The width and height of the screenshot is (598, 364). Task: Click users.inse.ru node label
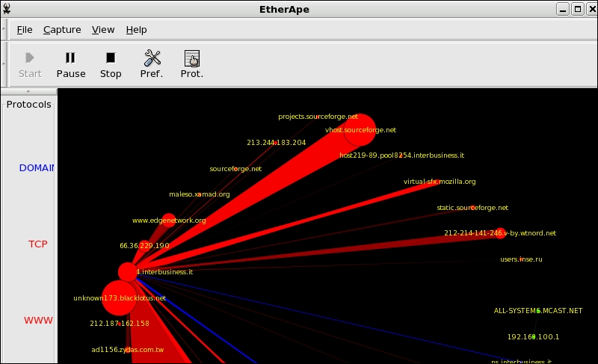[521, 259]
